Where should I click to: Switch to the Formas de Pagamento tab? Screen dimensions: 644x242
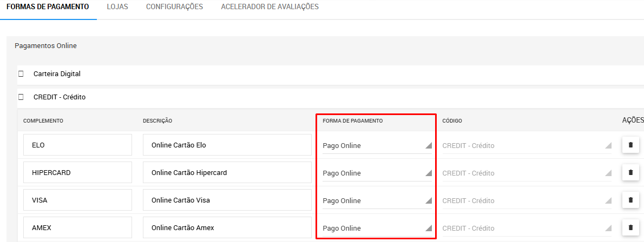point(48,7)
